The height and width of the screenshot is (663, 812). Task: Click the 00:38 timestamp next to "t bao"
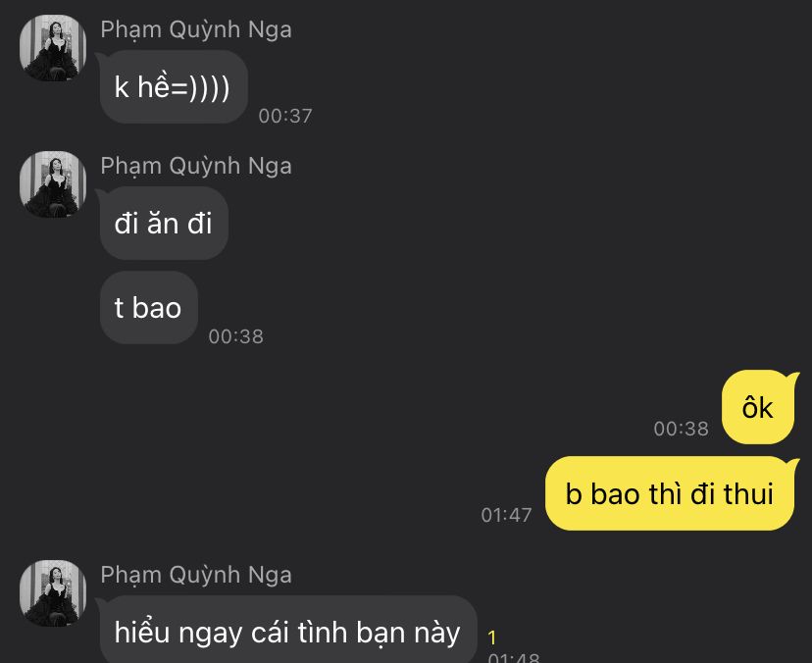click(236, 336)
